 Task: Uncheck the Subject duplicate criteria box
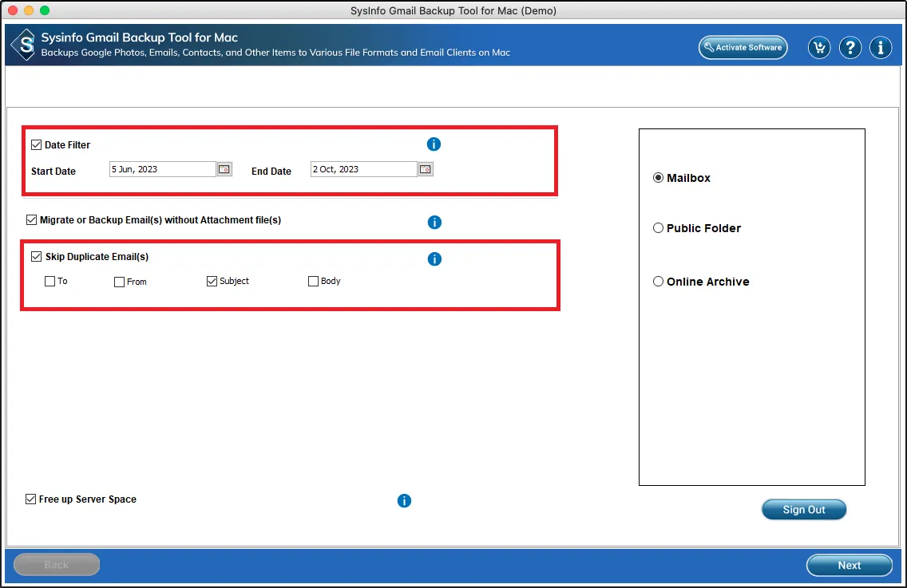[x=212, y=281]
